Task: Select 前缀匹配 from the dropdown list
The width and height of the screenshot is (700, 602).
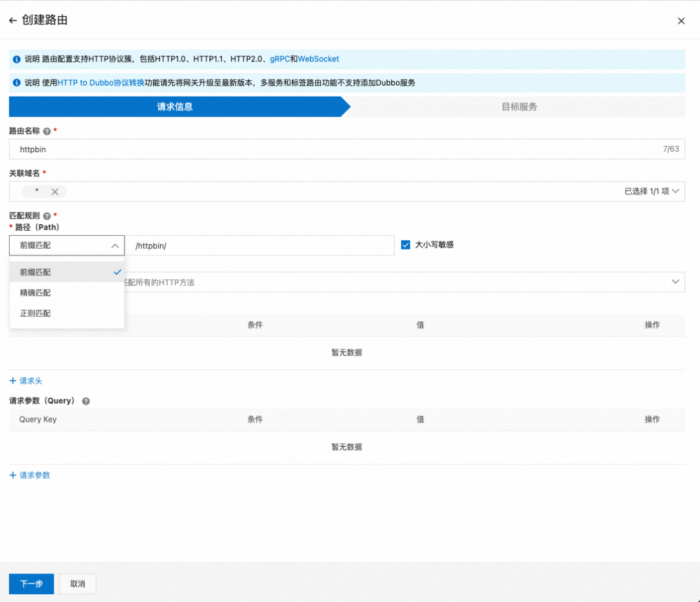Action: click(67, 272)
